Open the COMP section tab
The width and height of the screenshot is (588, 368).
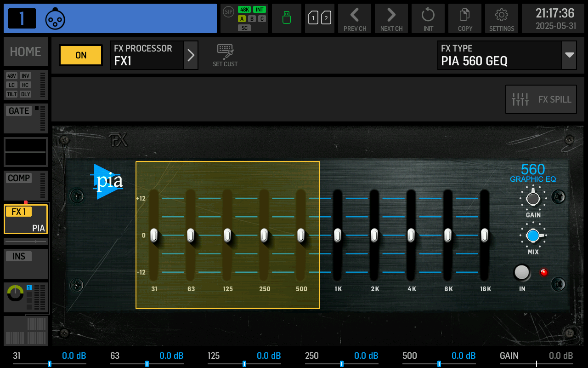click(26, 185)
